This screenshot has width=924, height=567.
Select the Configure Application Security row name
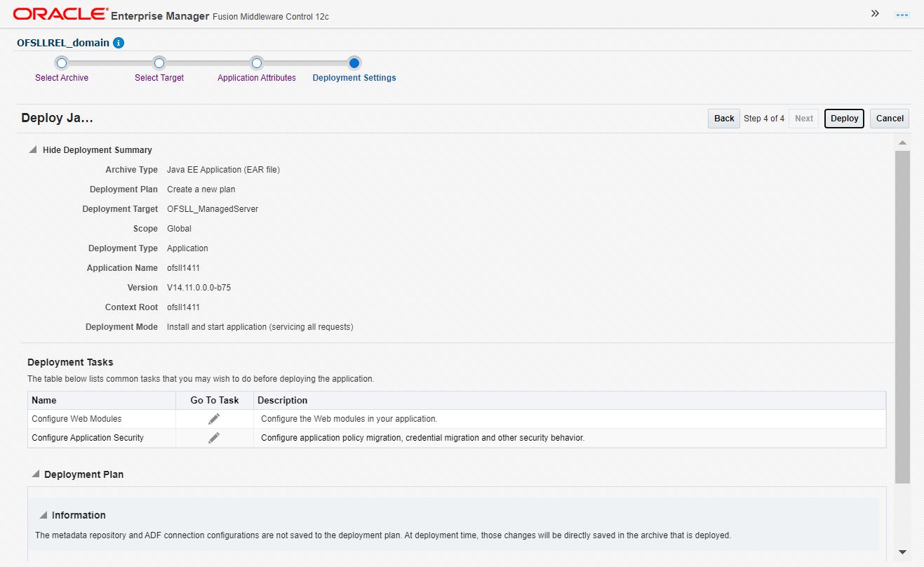pyautogui.click(x=88, y=438)
